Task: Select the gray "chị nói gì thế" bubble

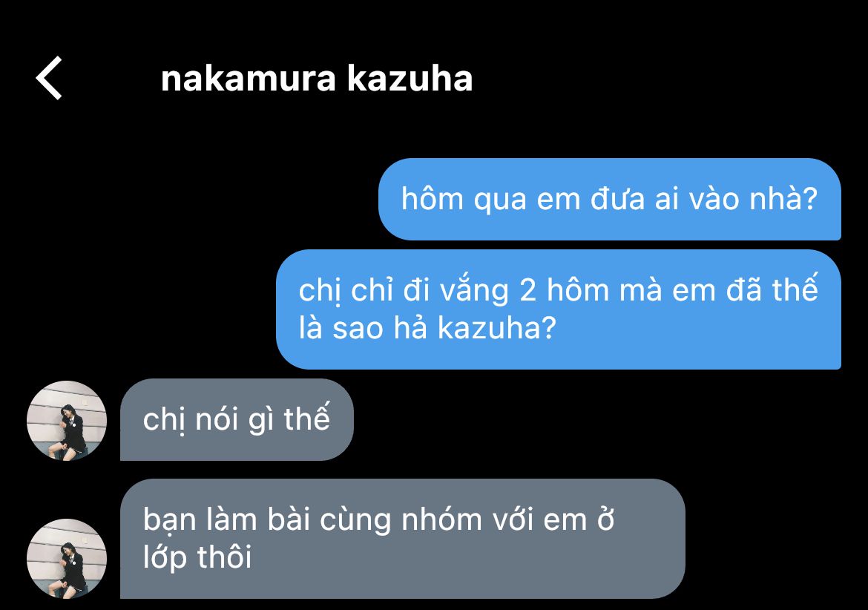Action: [237, 419]
